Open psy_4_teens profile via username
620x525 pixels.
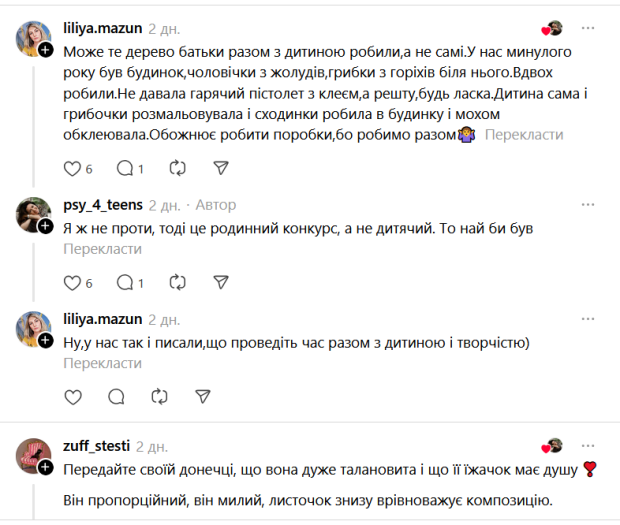point(102,205)
